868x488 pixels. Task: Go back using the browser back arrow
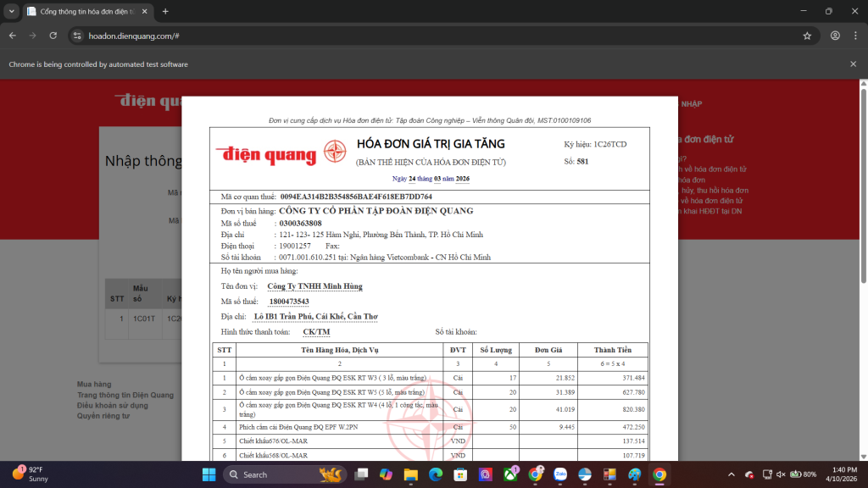[12, 36]
